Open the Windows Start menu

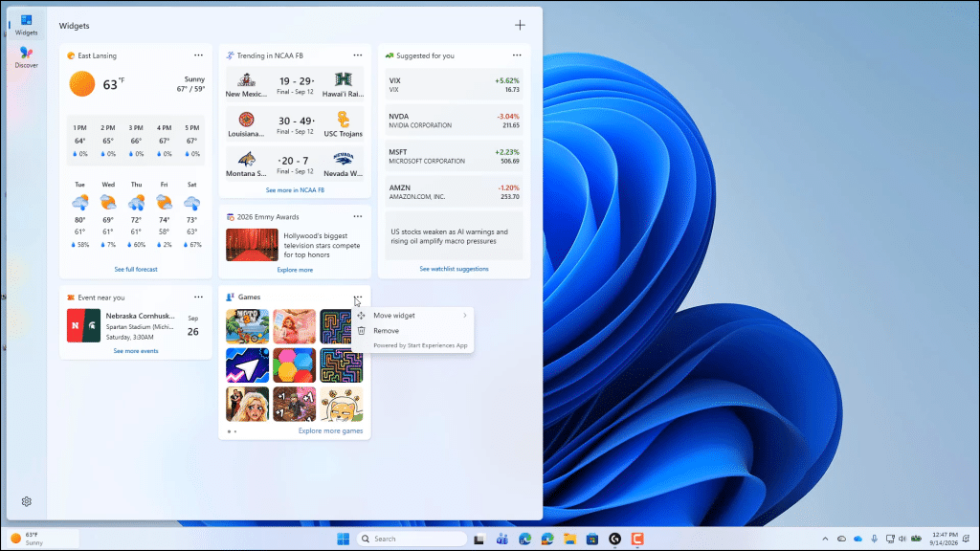tap(344, 539)
